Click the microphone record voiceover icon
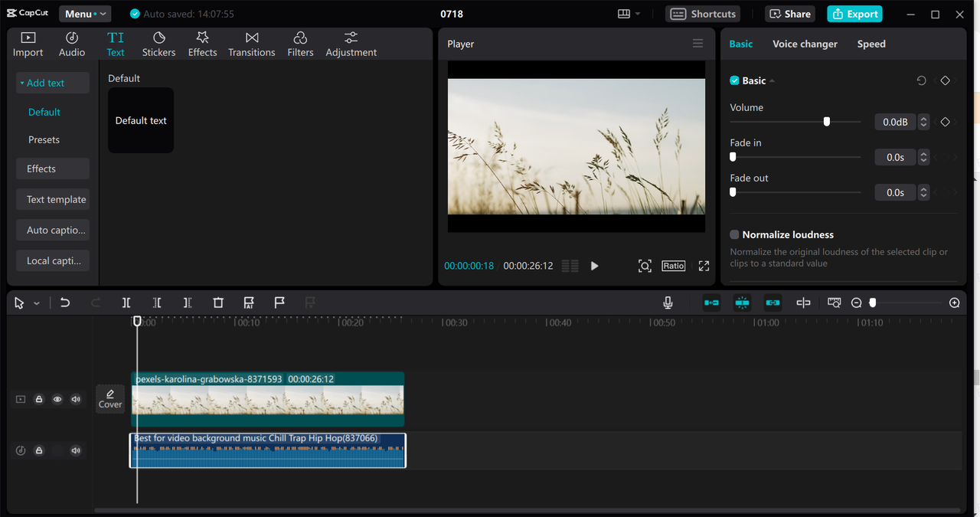The height and width of the screenshot is (517, 980). [668, 303]
